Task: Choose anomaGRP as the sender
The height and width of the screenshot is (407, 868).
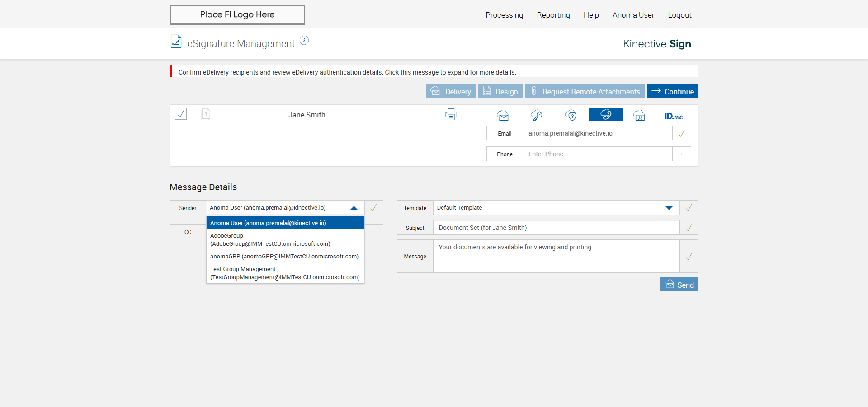Action: (x=285, y=257)
